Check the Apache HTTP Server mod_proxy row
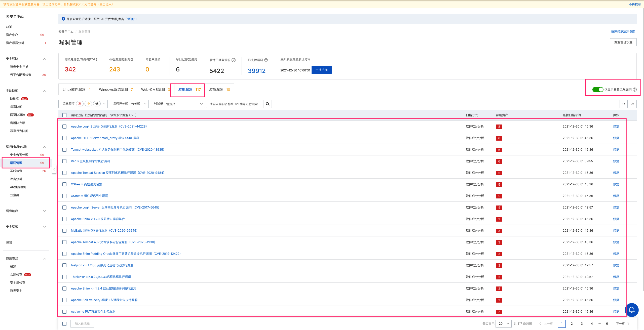The width and height of the screenshot is (644, 330). [64, 138]
